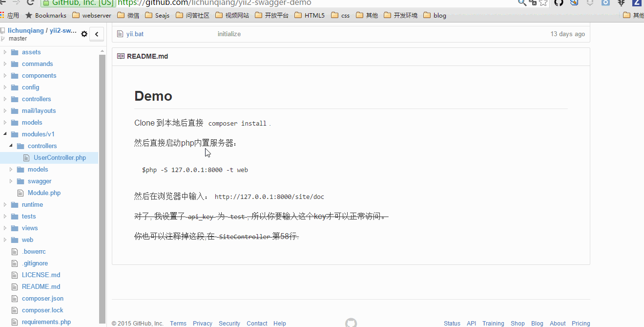Click the assets folder icon in the tree
This screenshot has height=327, width=644.
(x=14, y=52)
